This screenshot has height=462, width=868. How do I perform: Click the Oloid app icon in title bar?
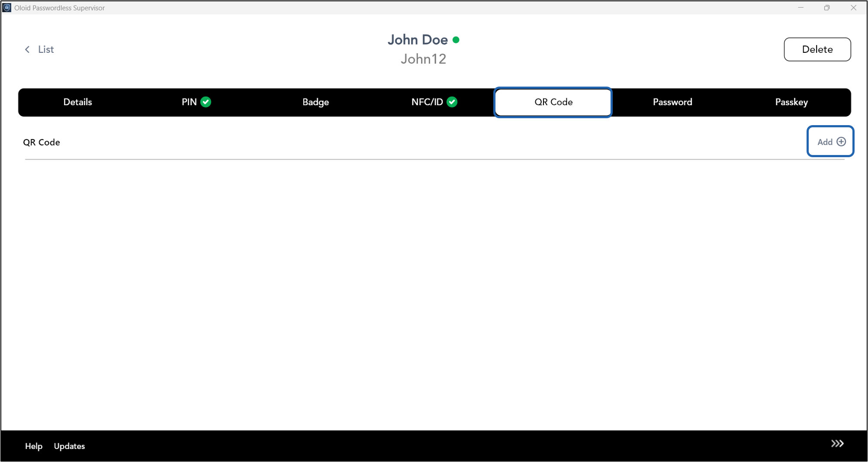click(x=7, y=7)
